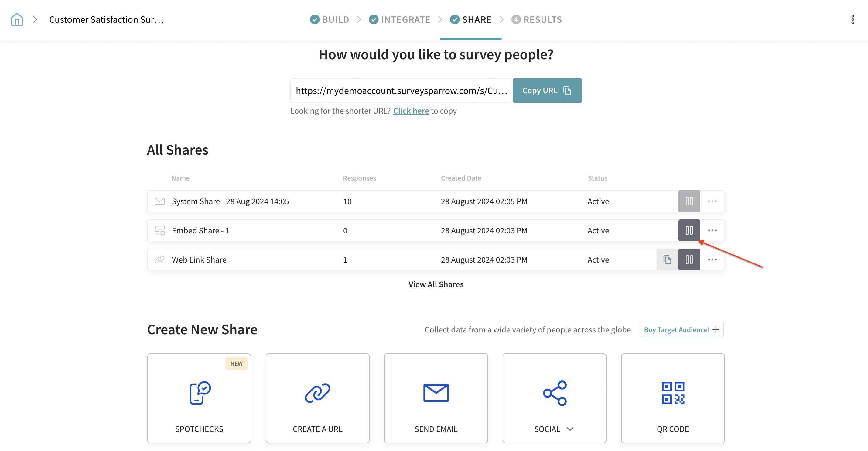Viewport: 868px width, 451px height.
Task: Click the envelope icon on System Share row
Action: [x=160, y=201]
